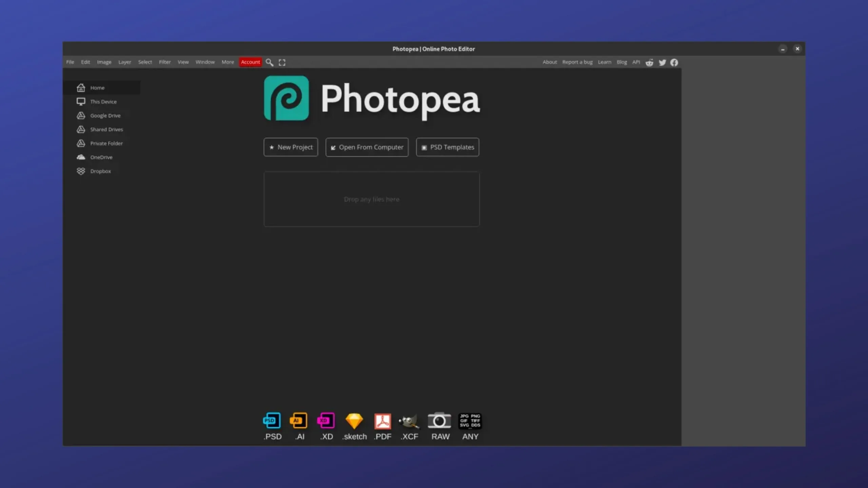Open the Filter menu
Screen dimensions: 868x488
point(165,62)
